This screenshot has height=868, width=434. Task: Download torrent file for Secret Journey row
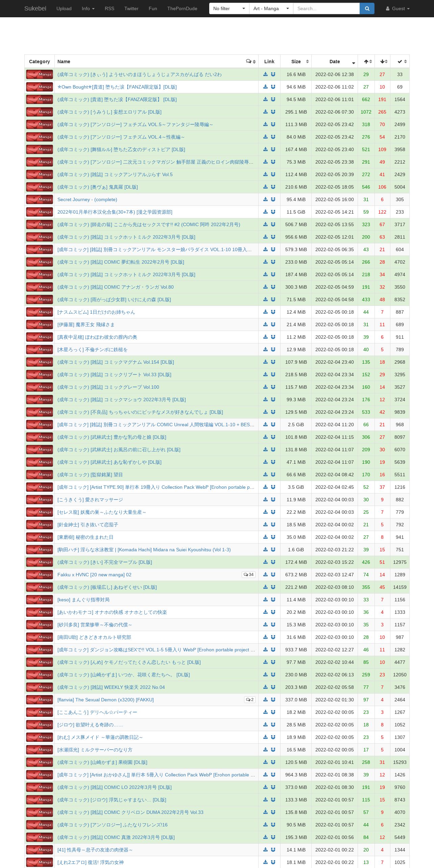pyautogui.click(x=265, y=199)
